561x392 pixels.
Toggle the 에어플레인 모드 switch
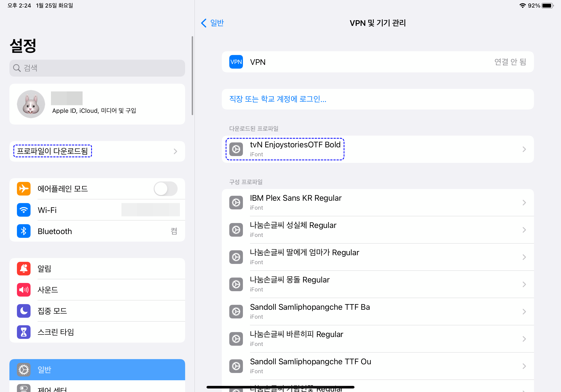[165, 189]
